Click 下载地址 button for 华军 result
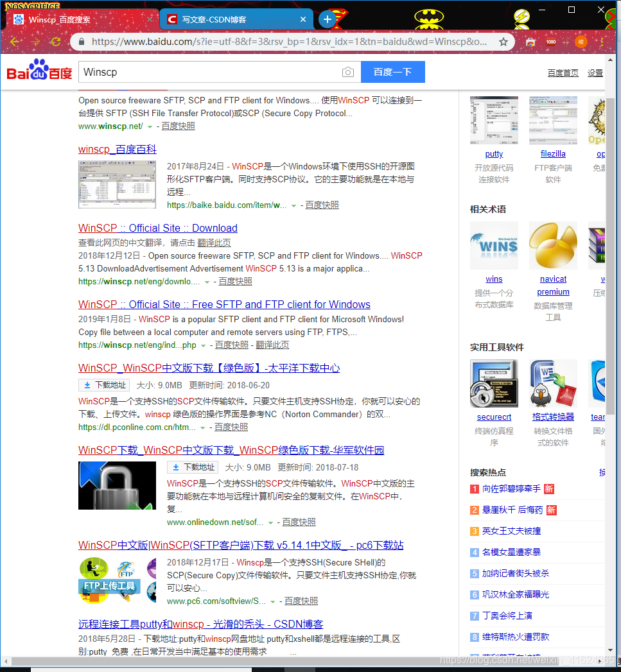Screen dimensions: 621x672 click(193, 467)
